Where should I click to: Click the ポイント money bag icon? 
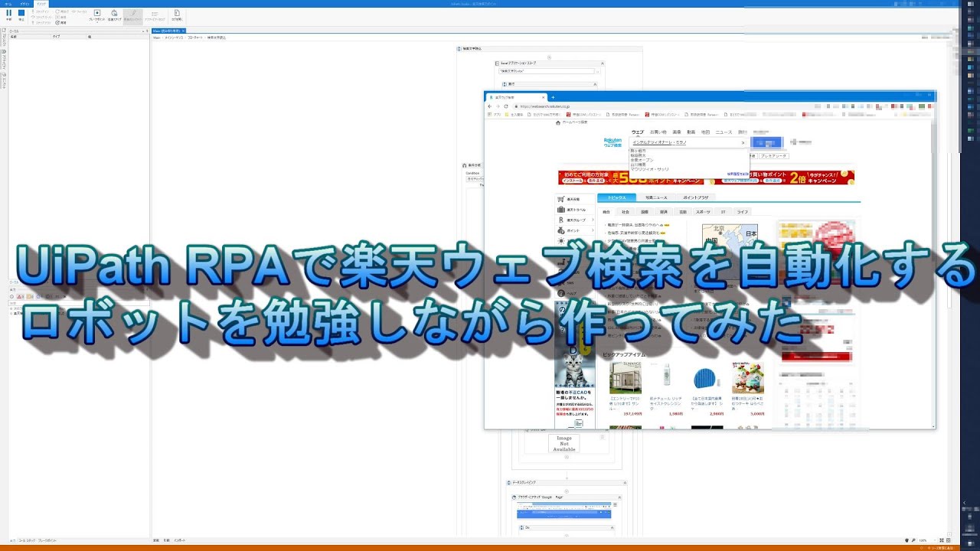pos(561,230)
